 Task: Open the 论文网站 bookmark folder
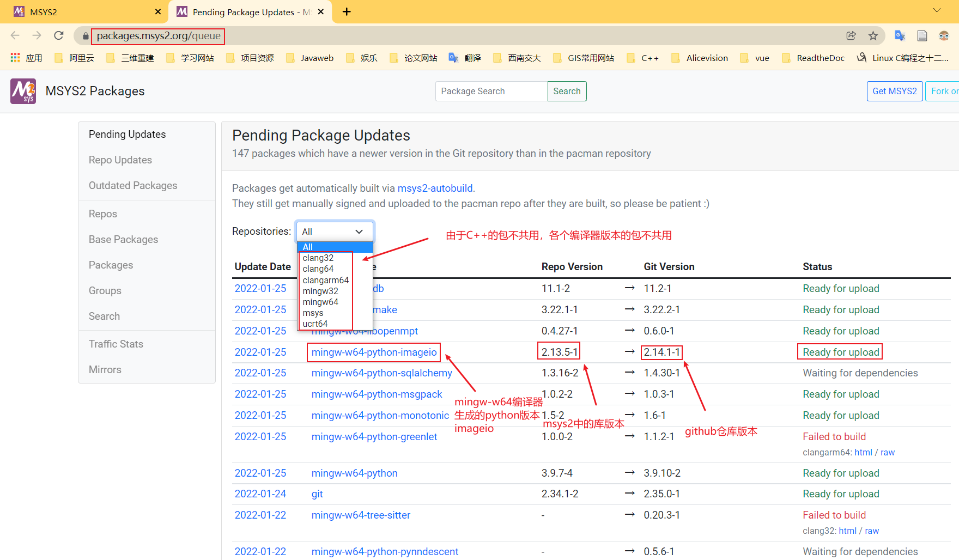414,58
